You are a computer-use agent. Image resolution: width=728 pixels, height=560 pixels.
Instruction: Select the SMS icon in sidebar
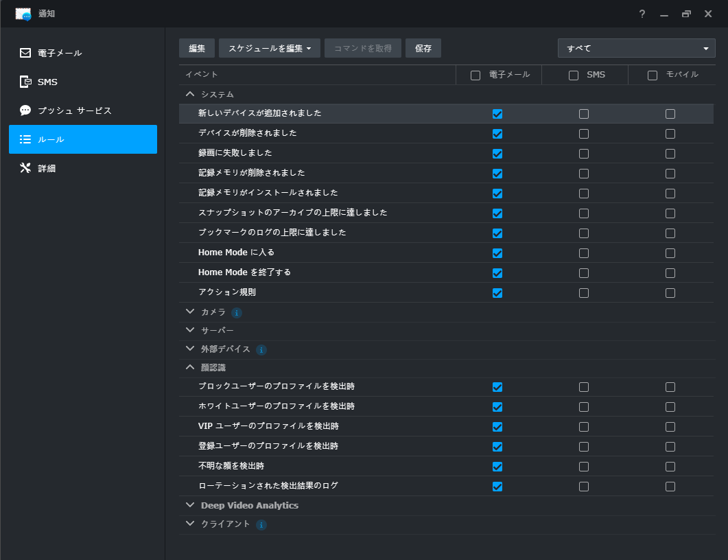(25, 82)
